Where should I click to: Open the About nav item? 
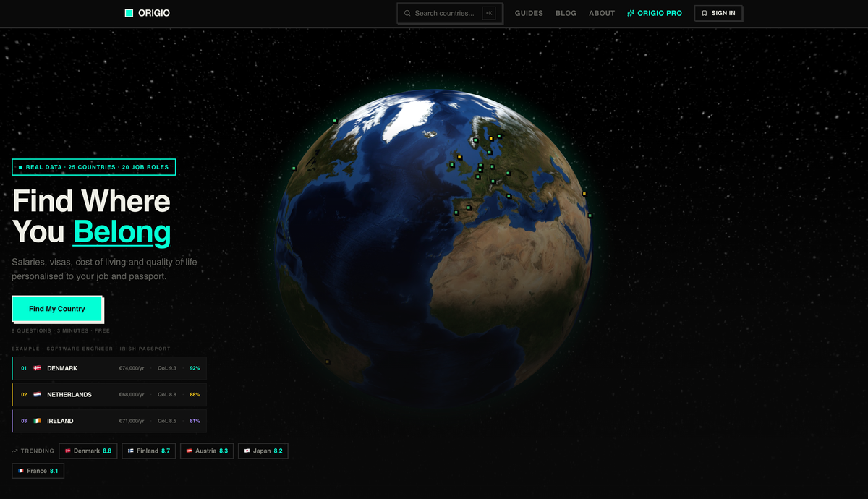(602, 13)
